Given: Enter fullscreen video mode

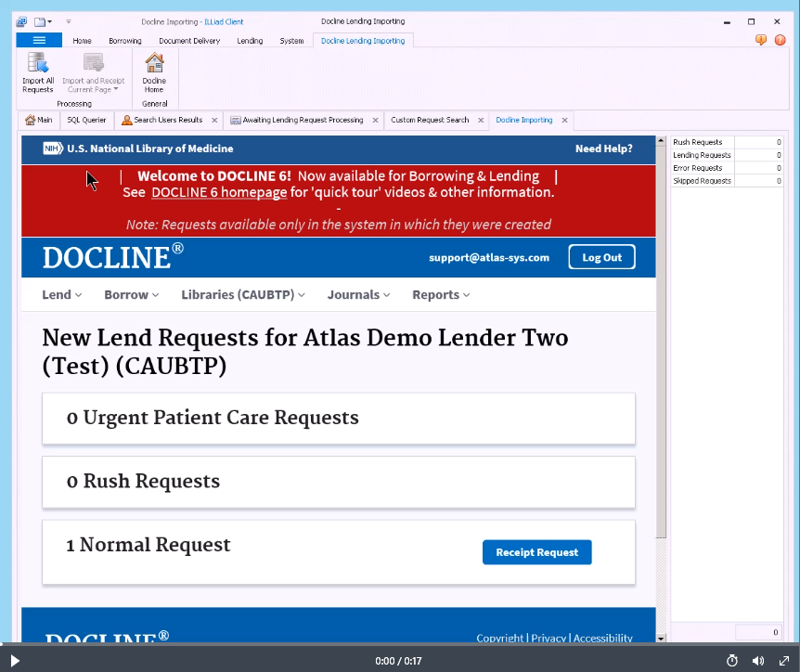Looking at the screenshot, I should (x=785, y=661).
